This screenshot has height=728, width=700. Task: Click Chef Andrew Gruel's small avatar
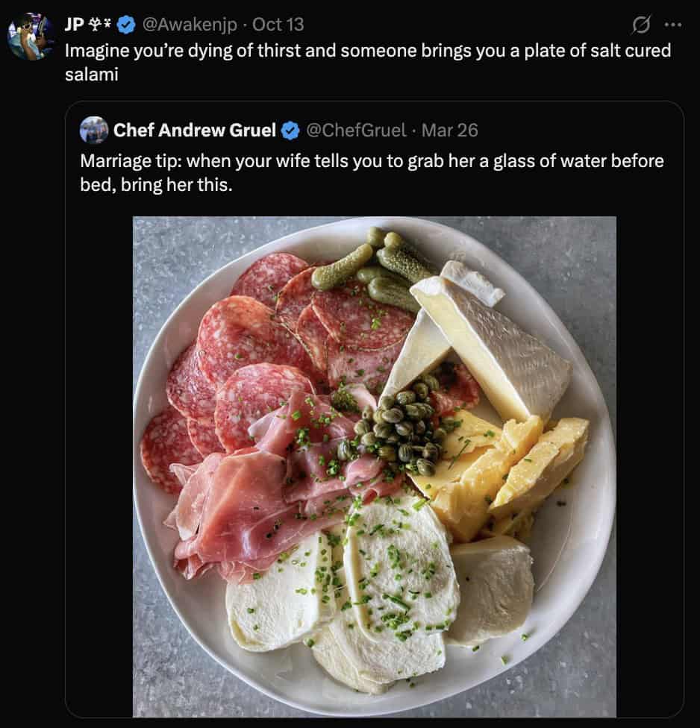point(94,131)
